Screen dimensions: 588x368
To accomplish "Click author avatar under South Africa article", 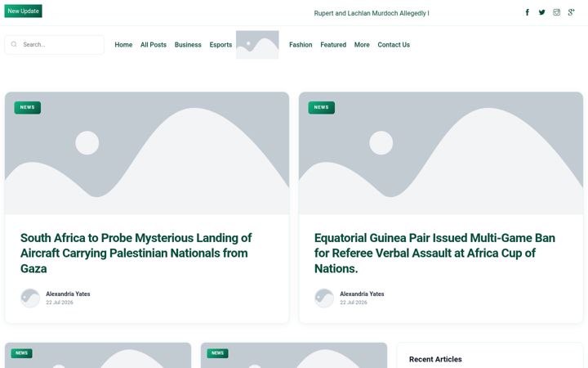I will tap(30, 298).
